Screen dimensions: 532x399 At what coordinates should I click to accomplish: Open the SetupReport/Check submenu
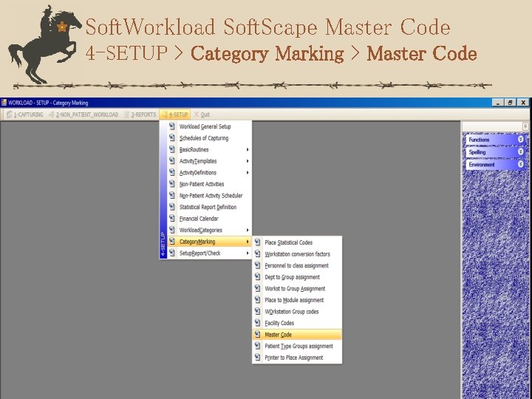tap(210, 253)
